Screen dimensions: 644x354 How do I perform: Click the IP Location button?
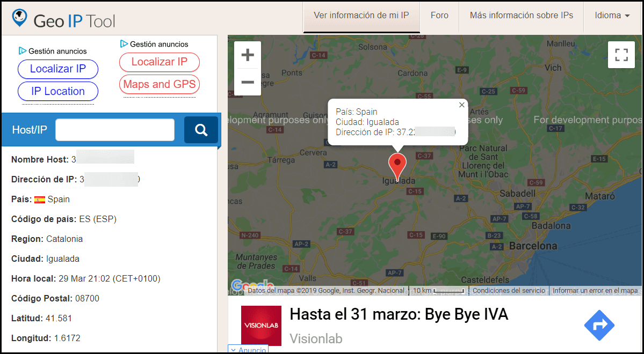click(58, 91)
